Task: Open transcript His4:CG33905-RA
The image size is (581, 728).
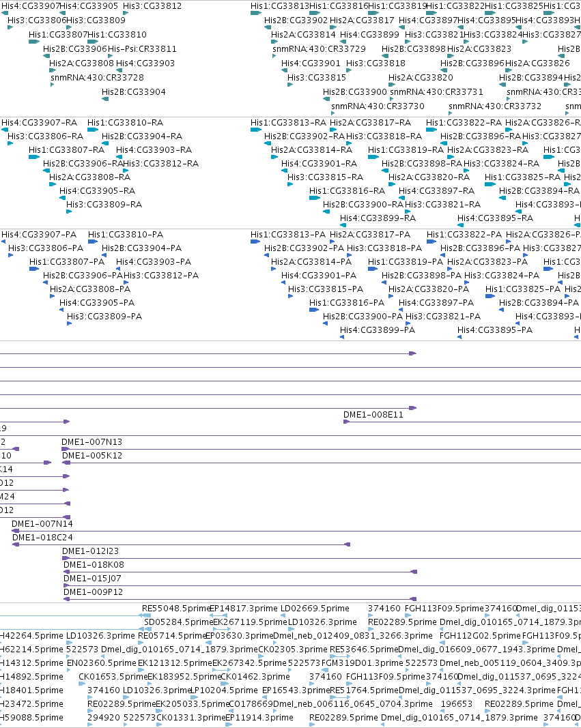Action: pyautogui.click(x=97, y=191)
